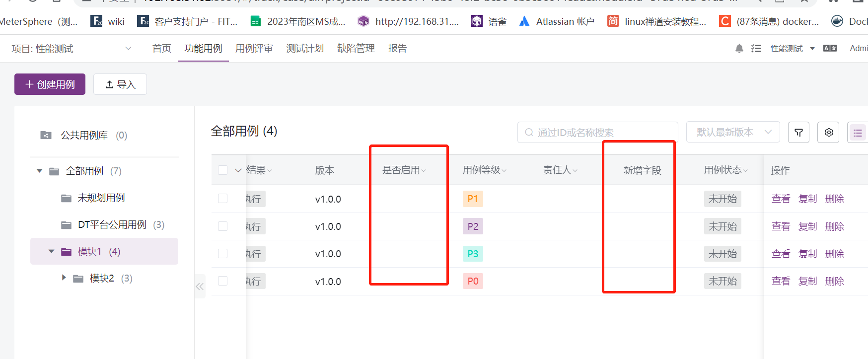Screen dimensions: 868x359
Task: Collapse the 模块1 tree node
Action: (51, 251)
